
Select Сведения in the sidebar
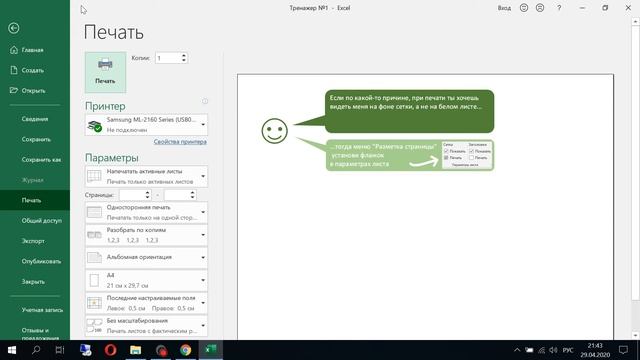[x=35, y=119]
